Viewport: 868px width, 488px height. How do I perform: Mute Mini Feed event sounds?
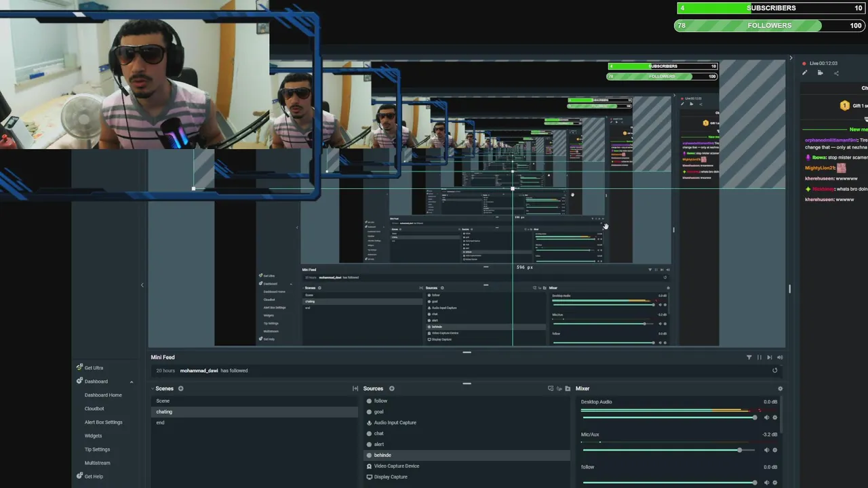(780, 357)
